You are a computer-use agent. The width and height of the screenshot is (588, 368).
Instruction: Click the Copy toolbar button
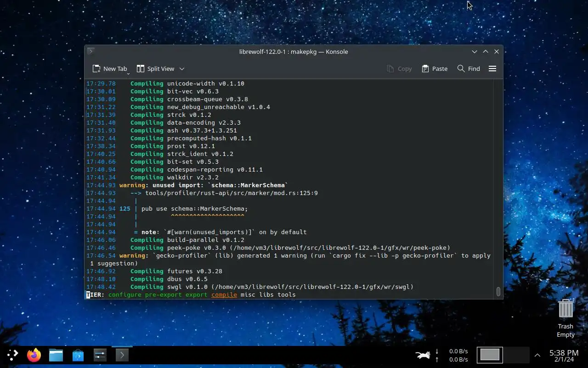(x=399, y=69)
